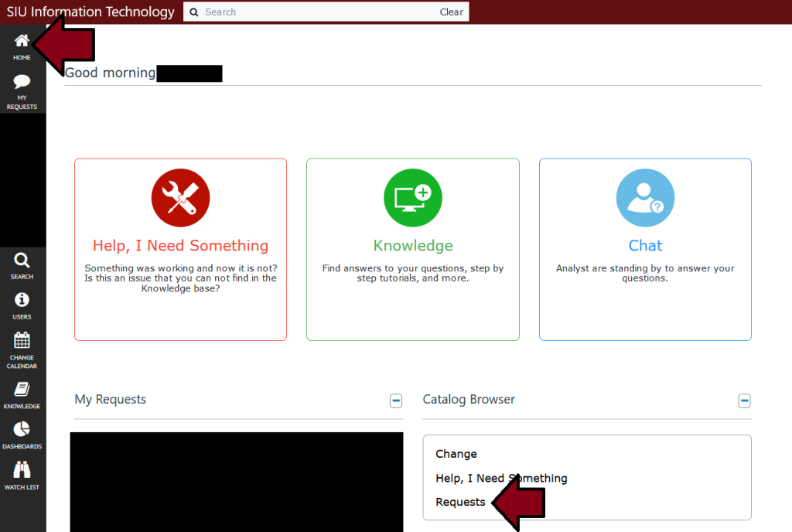Click the Catalog Browser panel title
This screenshot has height=532, width=792.
pos(469,399)
